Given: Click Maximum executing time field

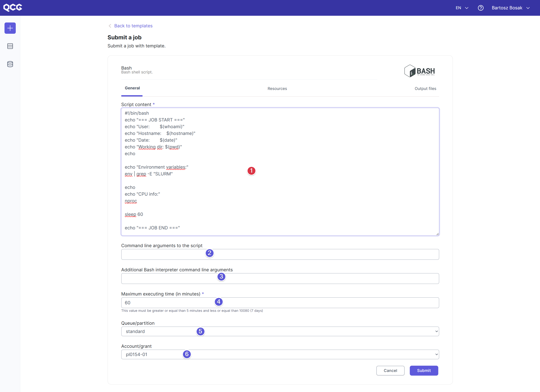Looking at the screenshot, I should [280, 303].
